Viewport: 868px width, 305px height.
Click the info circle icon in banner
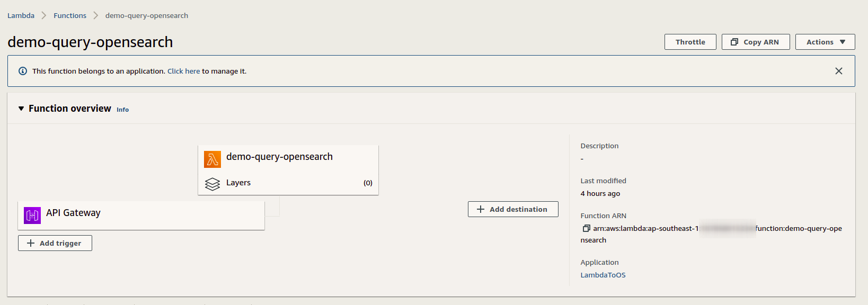tap(23, 71)
